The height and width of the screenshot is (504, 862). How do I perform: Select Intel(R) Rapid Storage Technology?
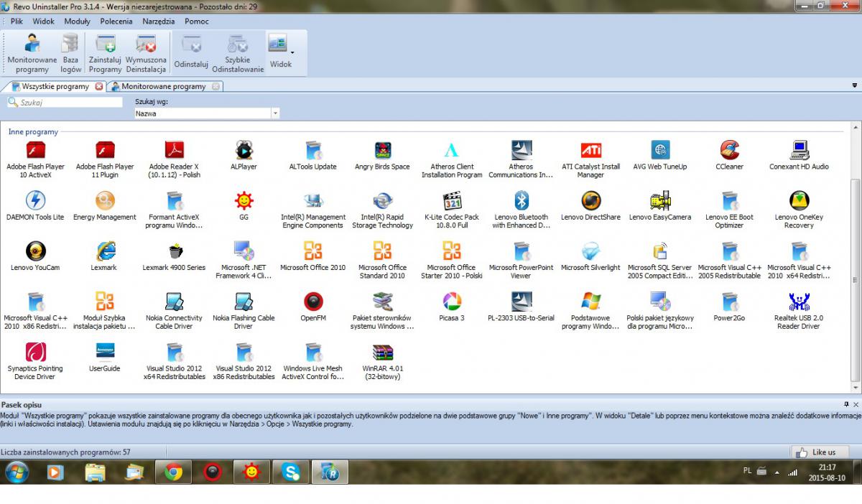pos(382,210)
